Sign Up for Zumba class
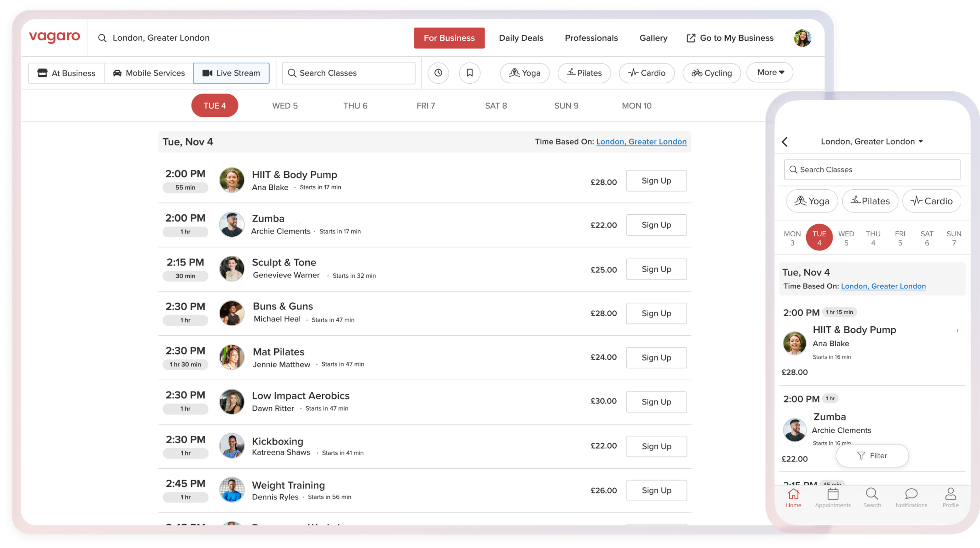Image resolution: width=980 pixels, height=548 pixels. point(657,225)
